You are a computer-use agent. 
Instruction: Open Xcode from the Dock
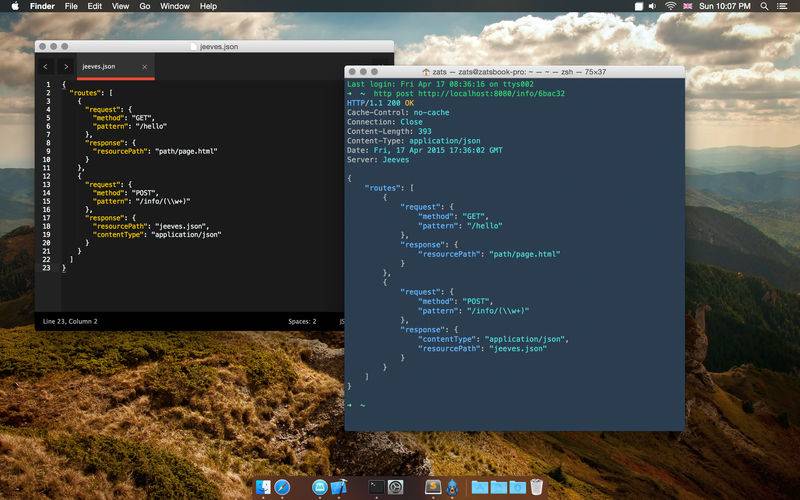click(x=339, y=487)
